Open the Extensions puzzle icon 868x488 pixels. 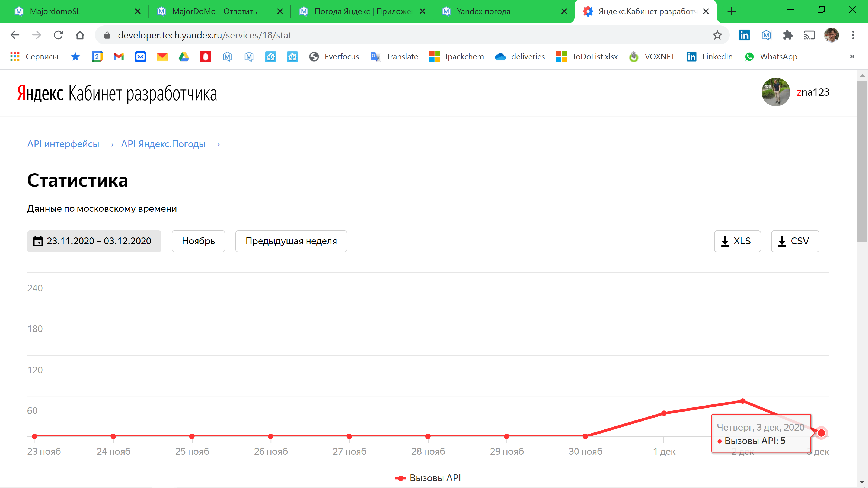[788, 35]
